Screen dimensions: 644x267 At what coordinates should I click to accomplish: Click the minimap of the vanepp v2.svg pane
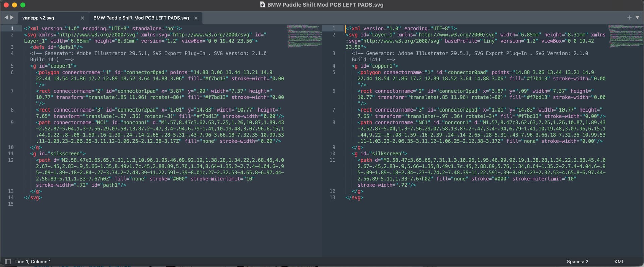304,37
